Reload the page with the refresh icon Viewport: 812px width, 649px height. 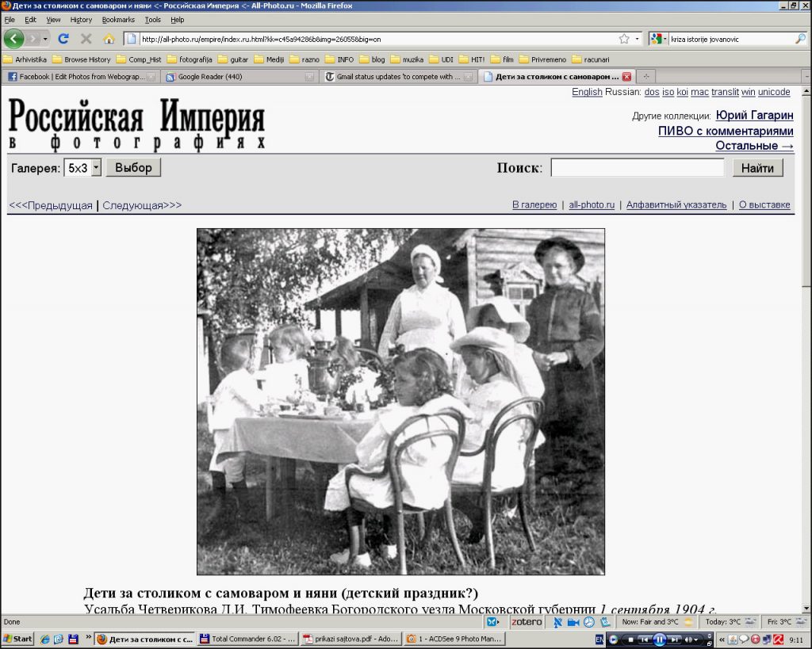63,38
